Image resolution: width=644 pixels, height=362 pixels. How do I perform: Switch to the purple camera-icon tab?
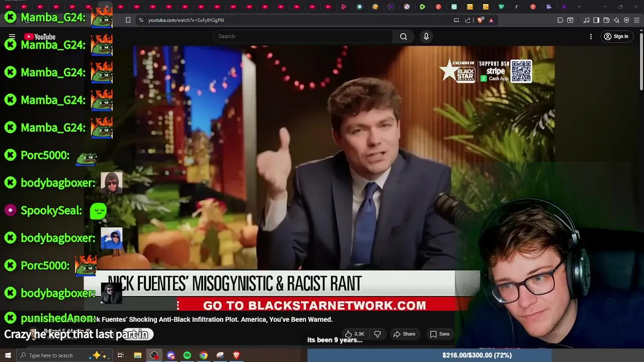point(548,7)
